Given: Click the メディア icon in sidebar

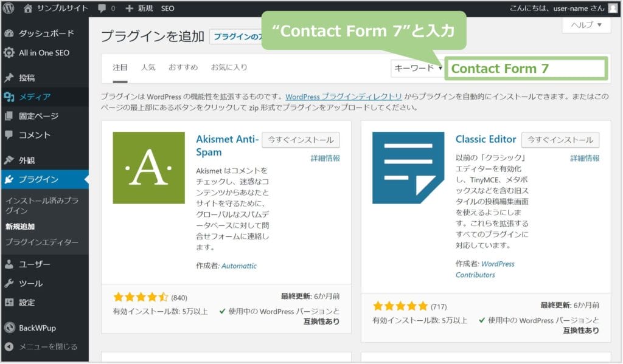Looking at the screenshot, I should (9, 97).
